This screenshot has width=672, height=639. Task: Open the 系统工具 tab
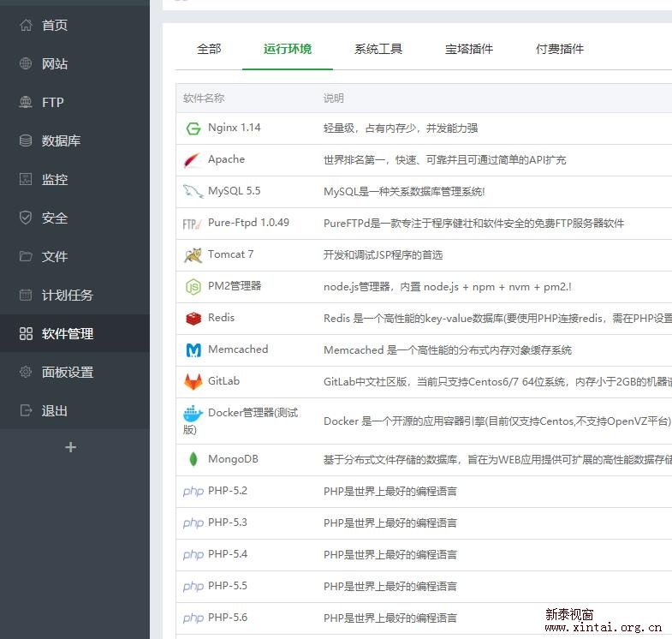tap(378, 49)
